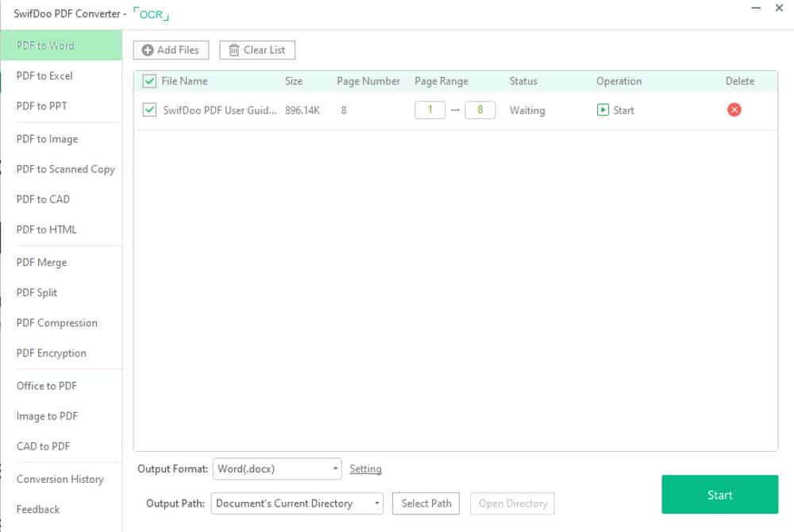Open the Setting link beside Output Format
Viewport: 794px width, 532px height.
(x=365, y=469)
